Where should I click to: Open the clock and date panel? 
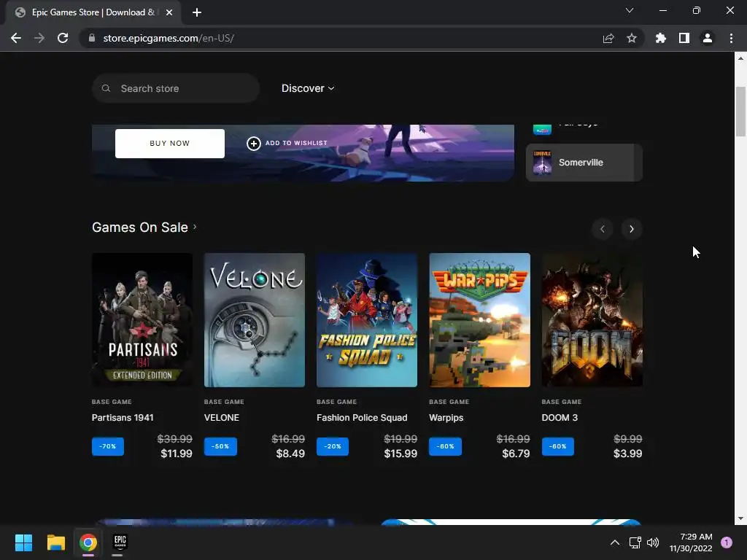pos(691,542)
